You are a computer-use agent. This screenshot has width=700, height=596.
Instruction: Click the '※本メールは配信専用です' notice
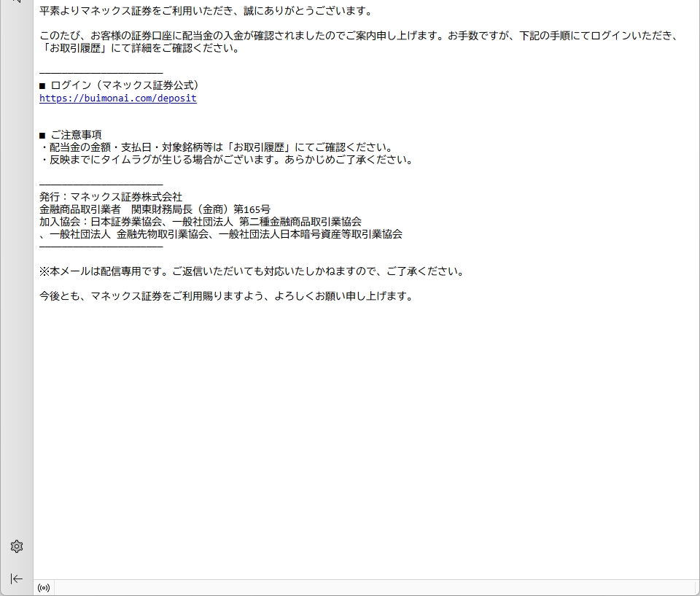pyautogui.click(x=252, y=271)
